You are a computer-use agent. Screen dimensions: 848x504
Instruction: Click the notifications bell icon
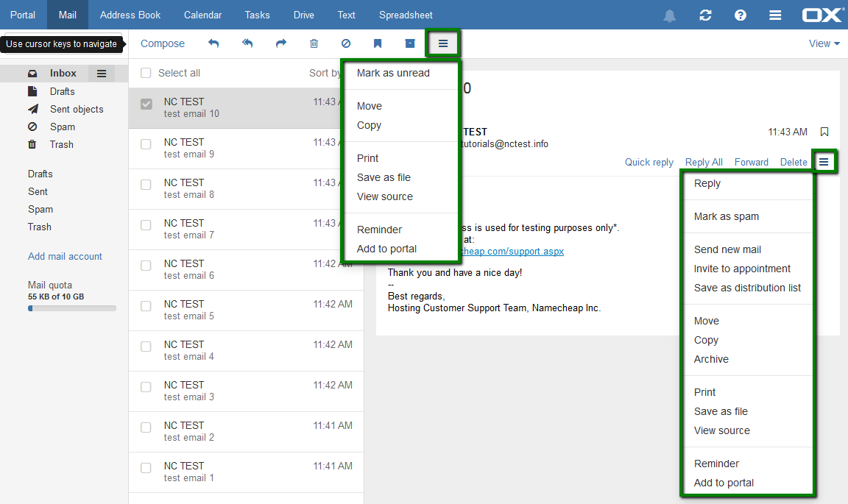pyautogui.click(x=670, y=15)
